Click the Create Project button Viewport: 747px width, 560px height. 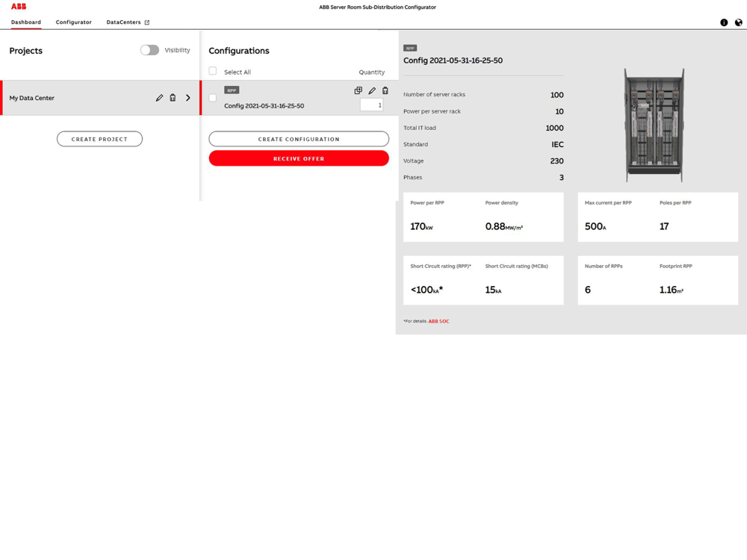pos(99,139)
